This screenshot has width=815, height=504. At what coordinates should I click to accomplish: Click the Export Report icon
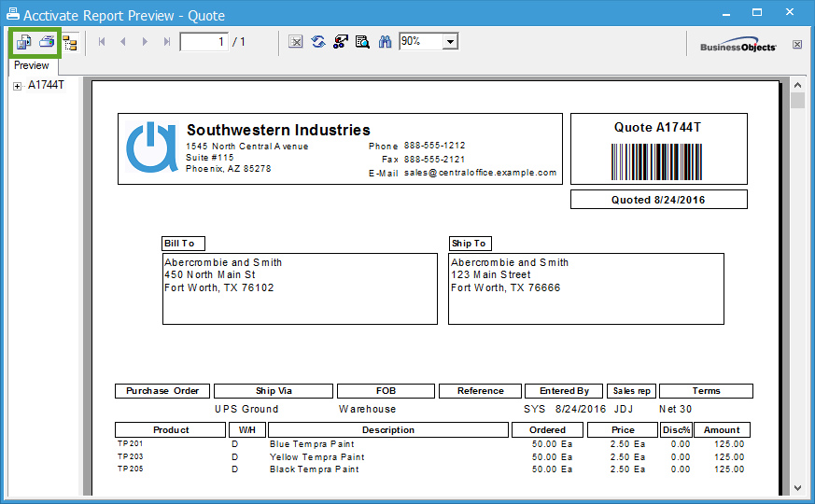click(x=23, y=42)
